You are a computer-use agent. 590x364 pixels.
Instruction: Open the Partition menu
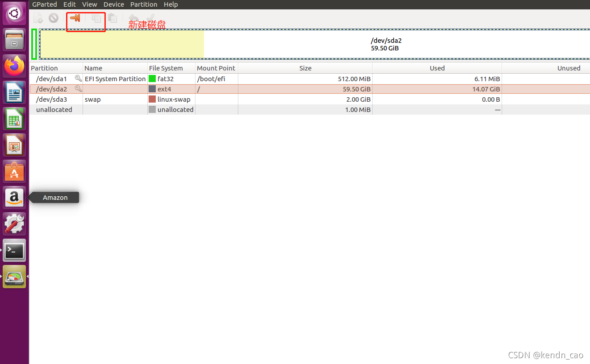[x=144, y=4]
